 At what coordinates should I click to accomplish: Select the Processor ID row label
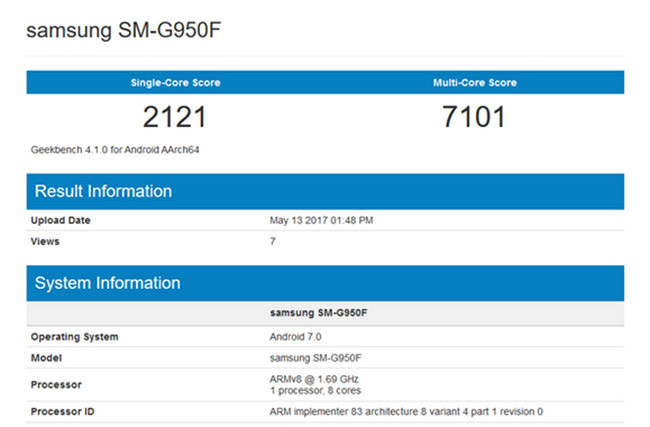[63, 411]
